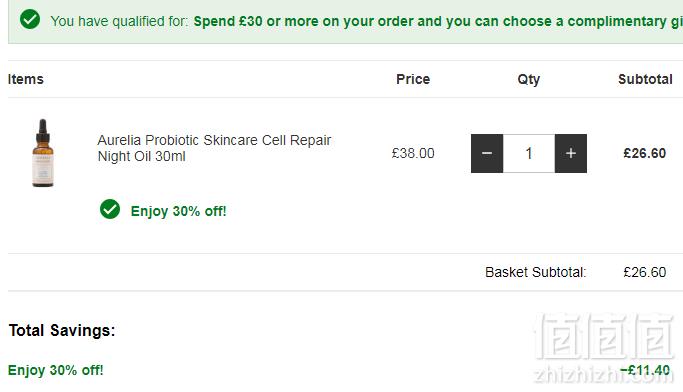The width and height of the screenshot is (683, 392).
Task: Click the Total Savings heading
Action: [x=62, y=330]
